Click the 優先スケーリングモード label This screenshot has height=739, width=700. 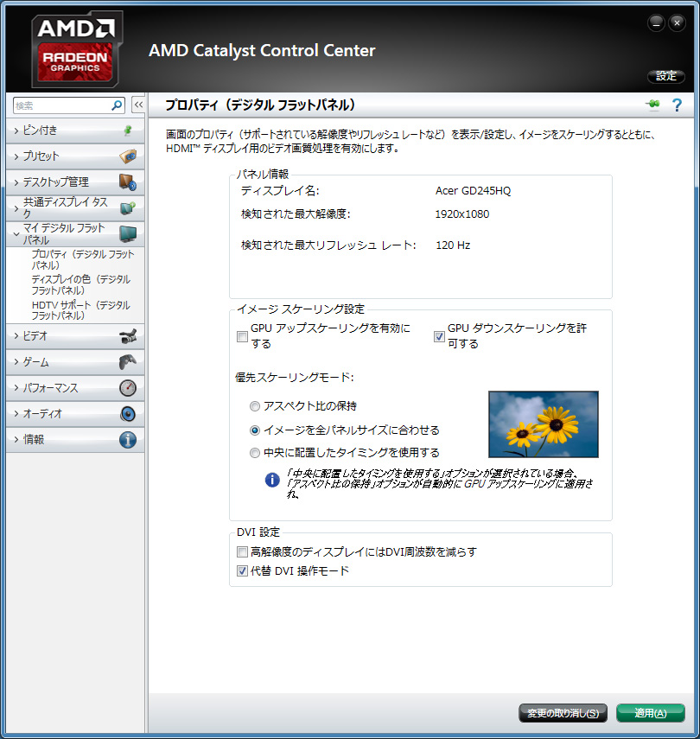[x=294, y=378]
